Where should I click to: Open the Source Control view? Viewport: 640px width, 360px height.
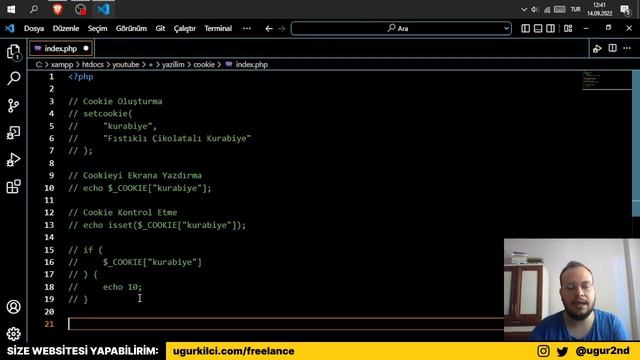(x=13, y=105)
